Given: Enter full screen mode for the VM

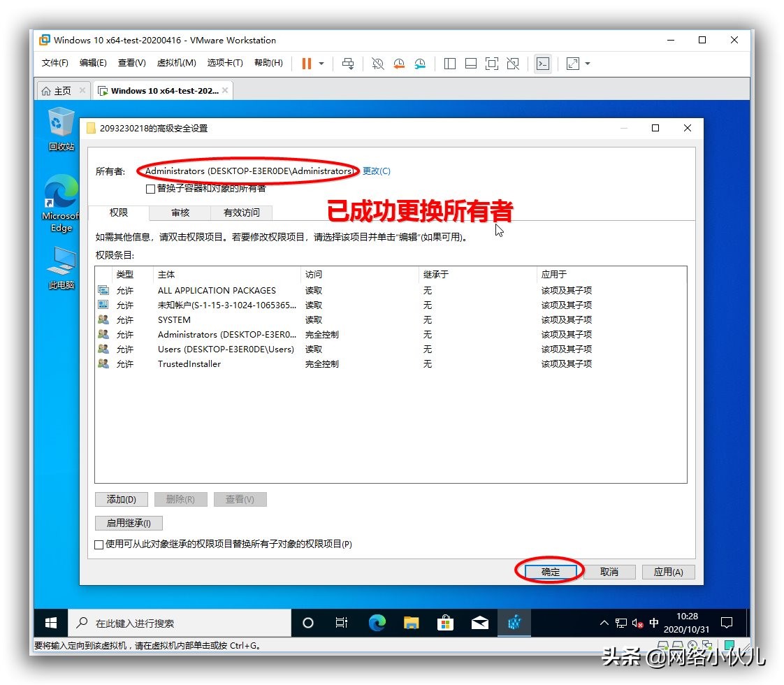Looking at the screenshot, I should pos(491,64).
